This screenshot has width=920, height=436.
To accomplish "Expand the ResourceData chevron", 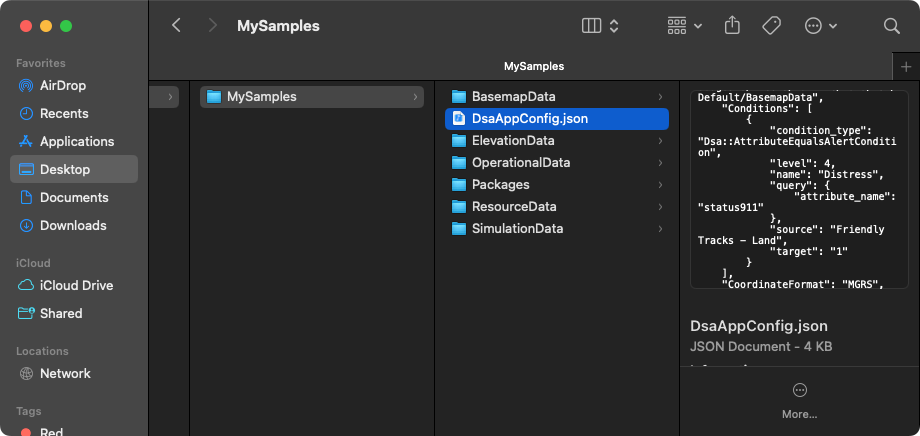I will pyautogui.click(x=660, y=207).
